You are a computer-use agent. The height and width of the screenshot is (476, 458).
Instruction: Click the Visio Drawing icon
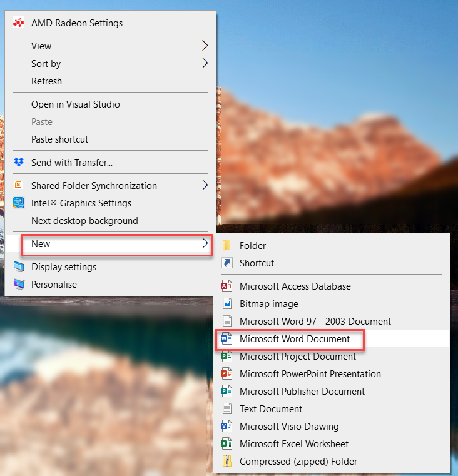point(226,426)
